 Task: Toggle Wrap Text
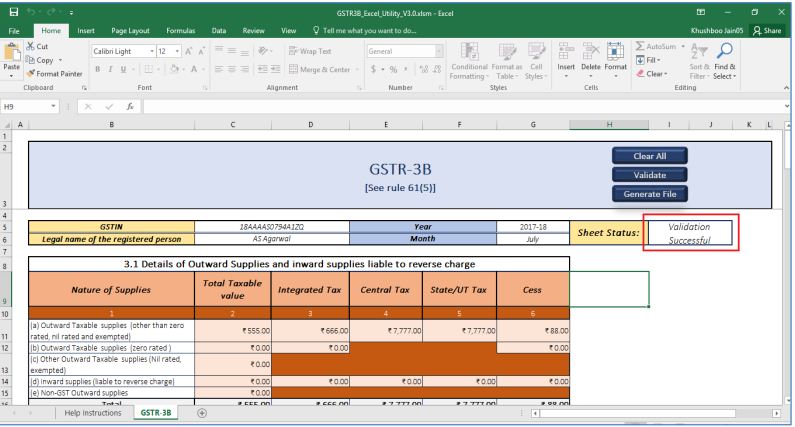pos(310,51)
